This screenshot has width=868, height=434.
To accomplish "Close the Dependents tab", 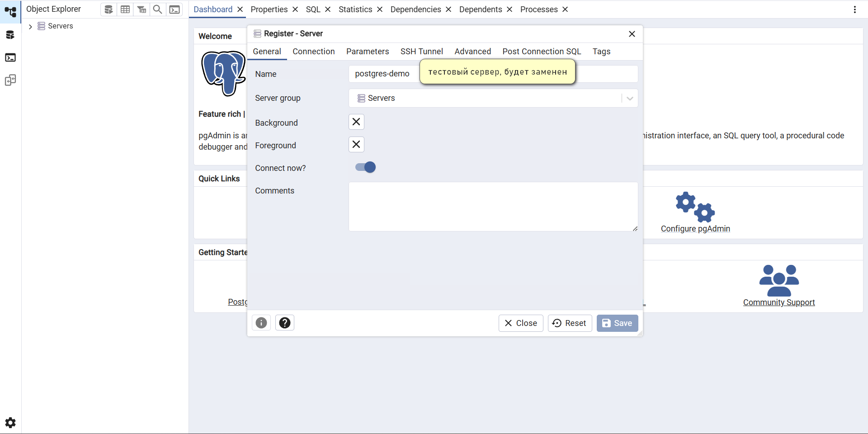I will coord(509,9).
